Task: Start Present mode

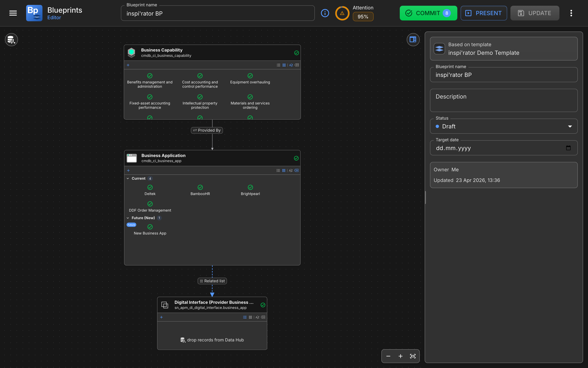Action: click(483, 13)
